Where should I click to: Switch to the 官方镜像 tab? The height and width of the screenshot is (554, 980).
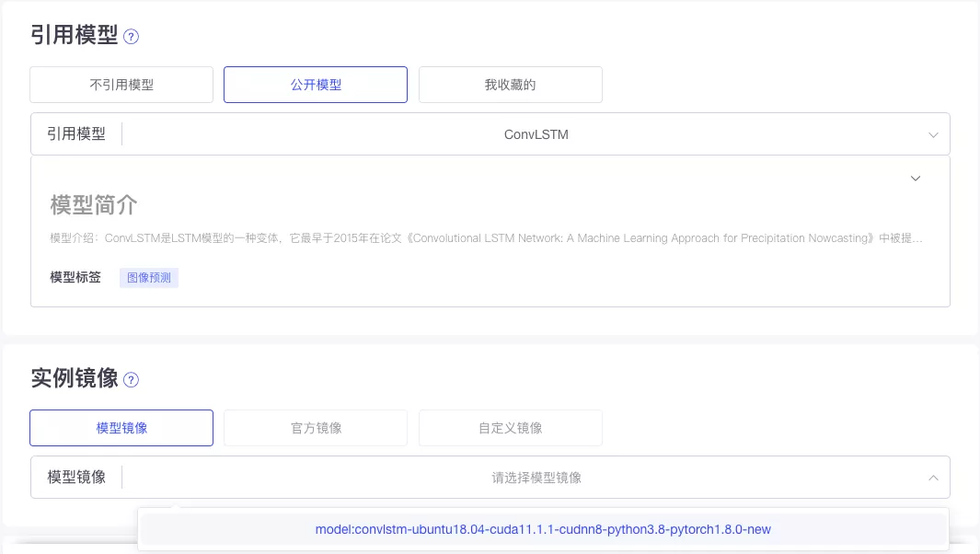(316, 427)
